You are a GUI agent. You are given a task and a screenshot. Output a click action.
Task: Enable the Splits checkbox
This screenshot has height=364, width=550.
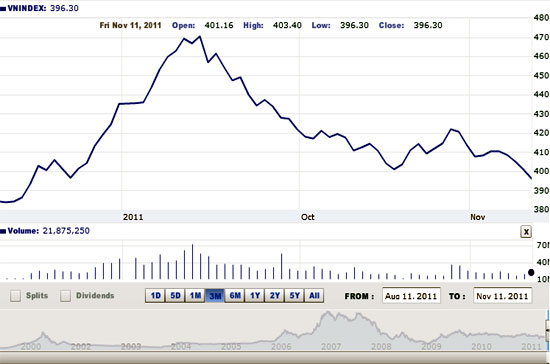pyautogui.click(x=15, y=296)
